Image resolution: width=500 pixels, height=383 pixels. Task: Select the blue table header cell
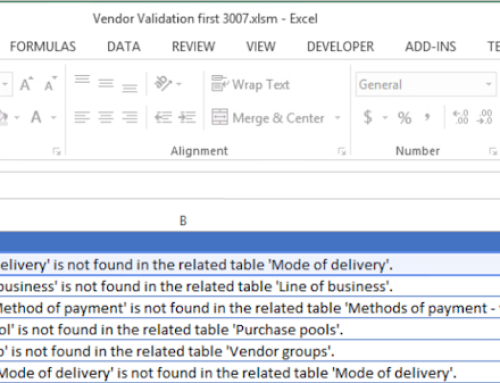pyautogui.click(x=250, y=242)
